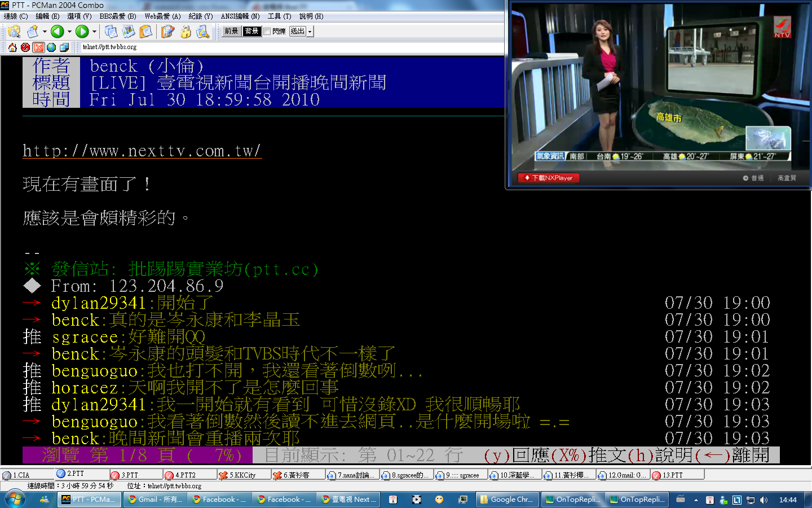Click the news video picture in player window

[660, 87]
